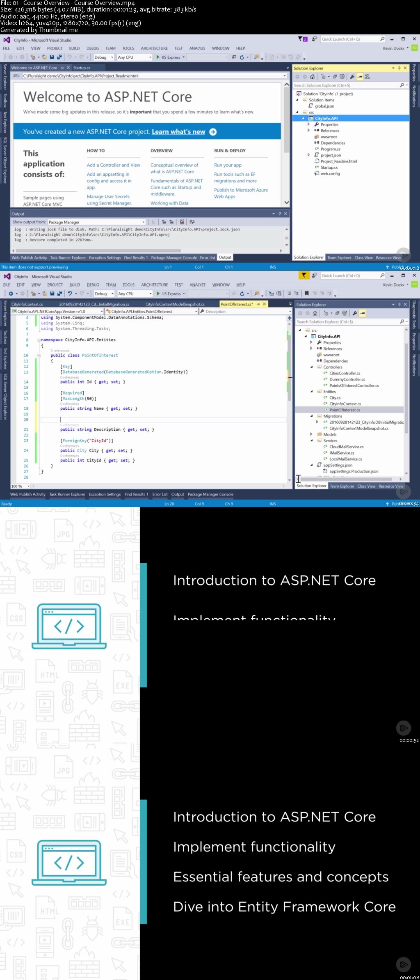This screenshot has width=420, height=980.
Task: Switch to CityInfoContext.cs editor tab
Action: click(x=27, y=304)
